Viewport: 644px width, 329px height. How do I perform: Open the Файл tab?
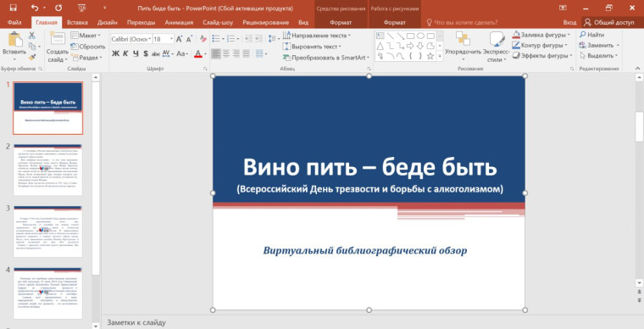pos(14,23)
